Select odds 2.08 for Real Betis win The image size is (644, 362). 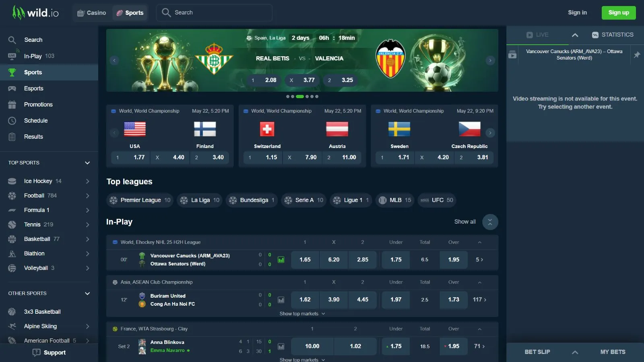pos(264,80)
